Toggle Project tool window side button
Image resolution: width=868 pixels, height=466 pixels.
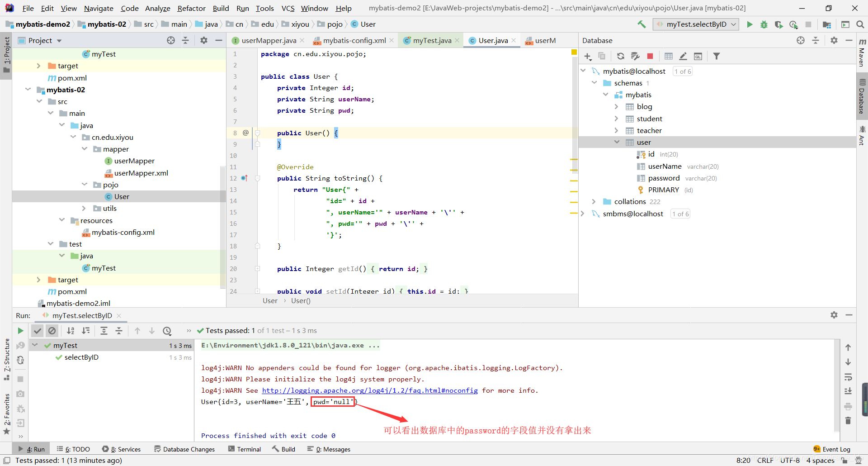(x=6, y=55)
